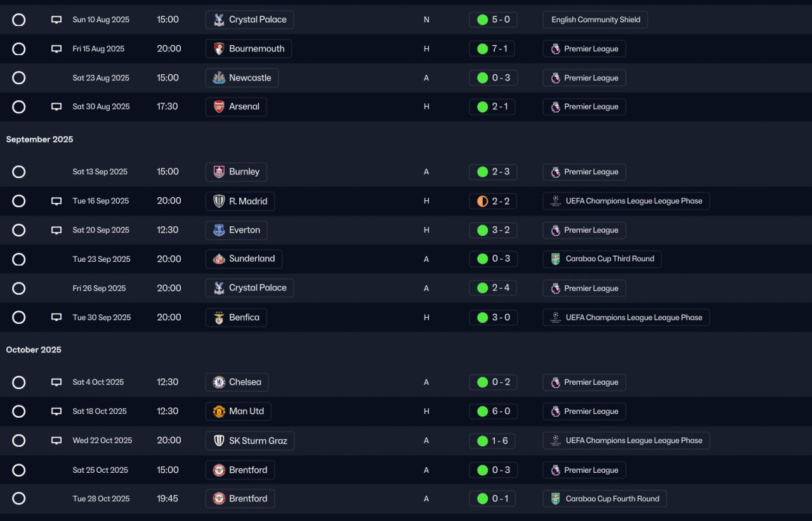Select the radio circle for the Chelsea fixture
This screenshot has width=812, height=521.
click(x=19, y=382)
